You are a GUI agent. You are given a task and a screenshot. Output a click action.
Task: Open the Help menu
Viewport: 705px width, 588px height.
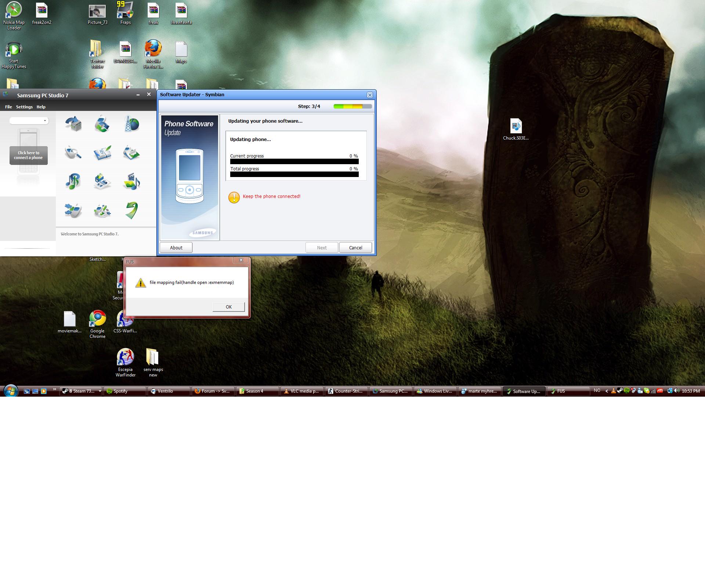tap(41, 107)
